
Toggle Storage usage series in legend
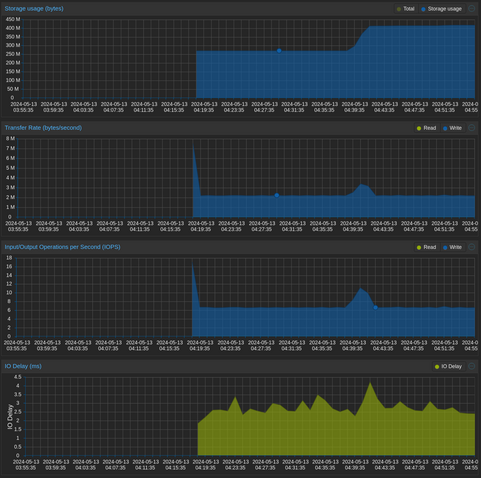click(441, 9)
